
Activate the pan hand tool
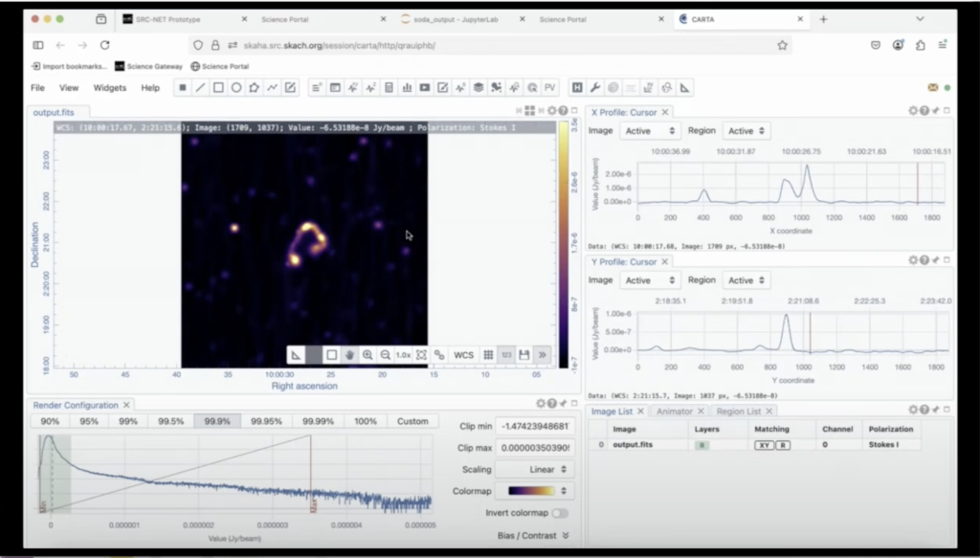(349, 355)
